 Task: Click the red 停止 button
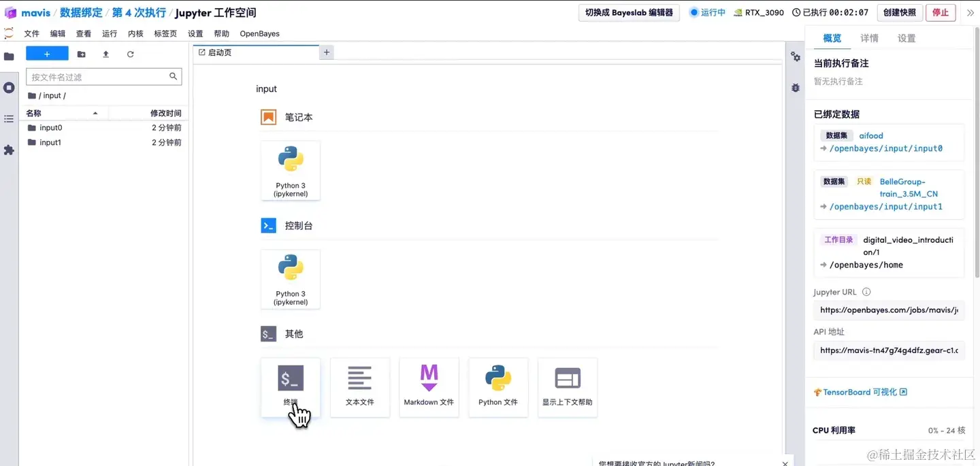941,12
